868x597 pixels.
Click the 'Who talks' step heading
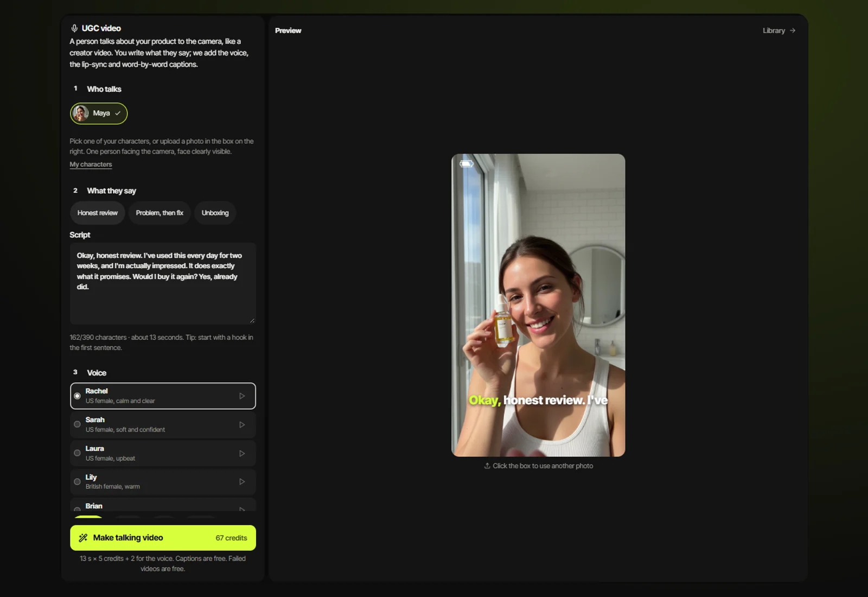coord(104,89)
